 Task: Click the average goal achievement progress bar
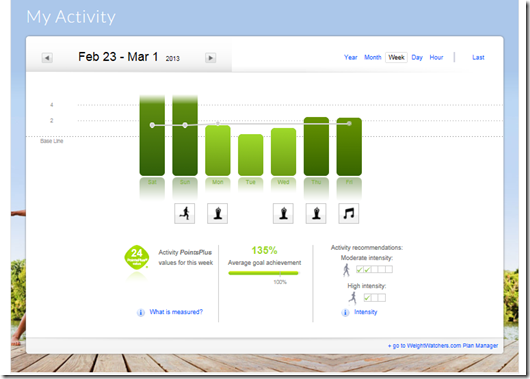click(x=263, y=273)
